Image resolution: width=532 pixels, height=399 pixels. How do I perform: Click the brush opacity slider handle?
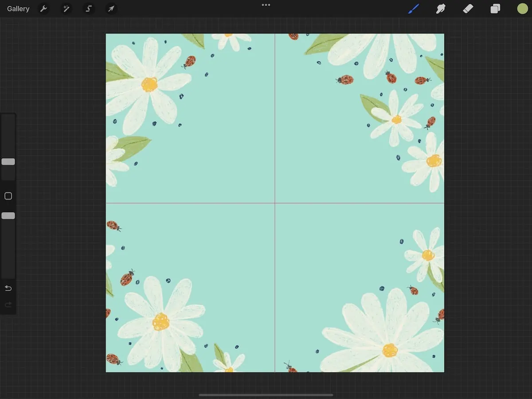pos(8,215)
